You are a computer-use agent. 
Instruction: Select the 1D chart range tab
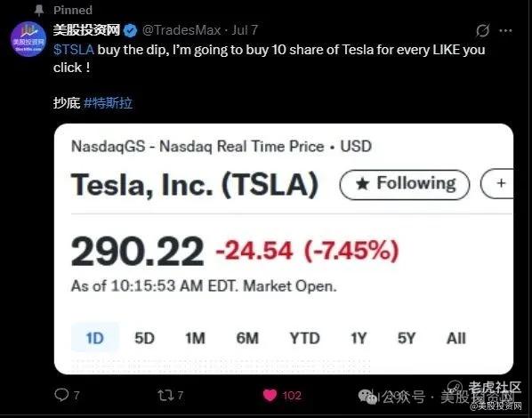point(95,338)
